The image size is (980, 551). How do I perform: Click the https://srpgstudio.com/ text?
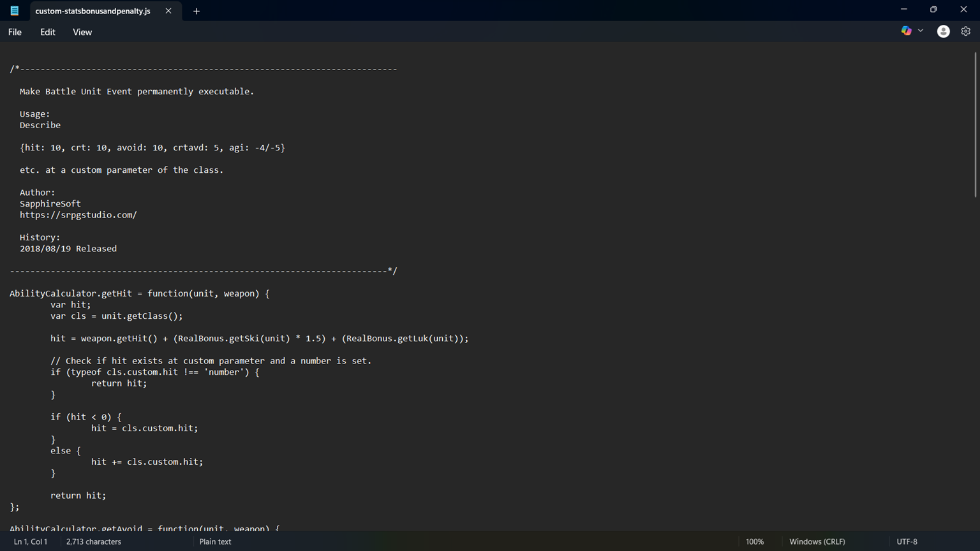click(x=78, y=215)
